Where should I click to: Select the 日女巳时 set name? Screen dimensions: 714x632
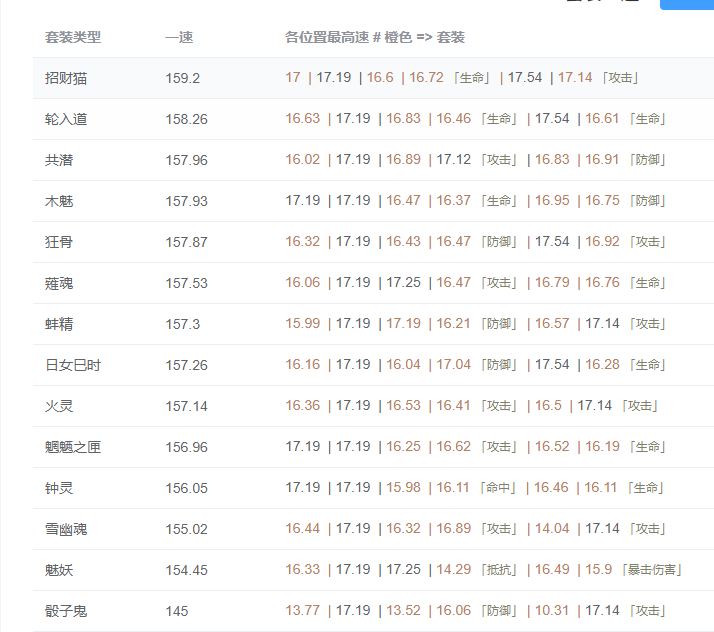point(73,365)
